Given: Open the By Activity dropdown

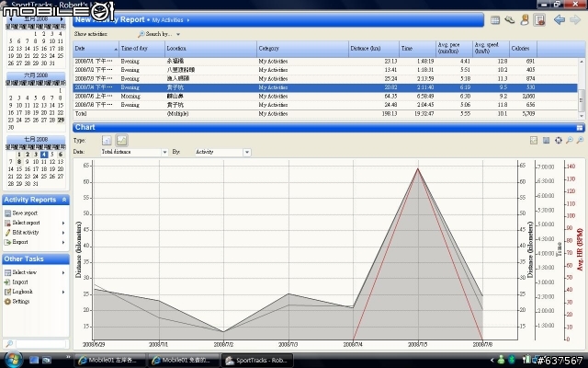Looking at the screenshot, I should pos(247,152).
